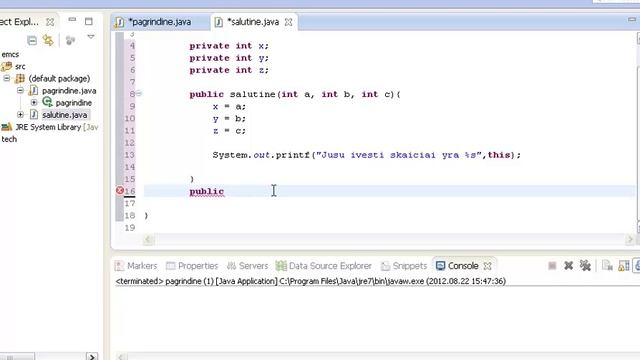Minimize the editor area
Image resolution: width=640 pixels, height=360 pixels.
pyautogui.click(x=632, y=20)
